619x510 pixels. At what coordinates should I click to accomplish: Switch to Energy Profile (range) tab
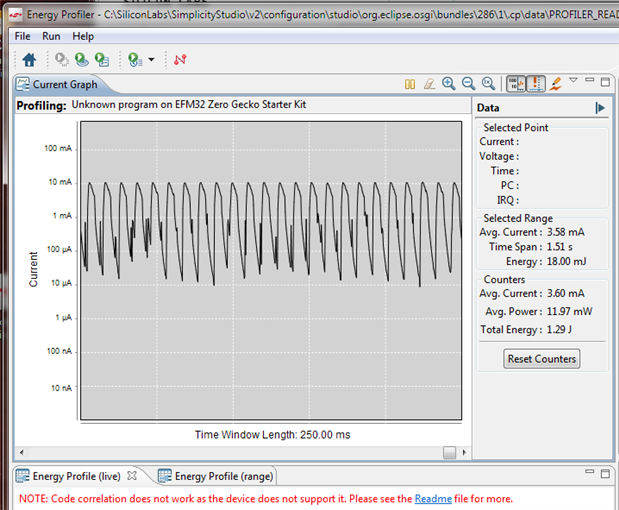click(215, 476)
